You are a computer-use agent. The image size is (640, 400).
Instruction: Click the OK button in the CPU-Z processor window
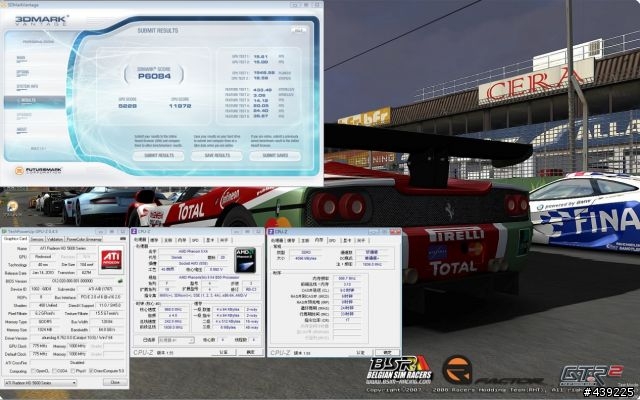tap(250, 352)
